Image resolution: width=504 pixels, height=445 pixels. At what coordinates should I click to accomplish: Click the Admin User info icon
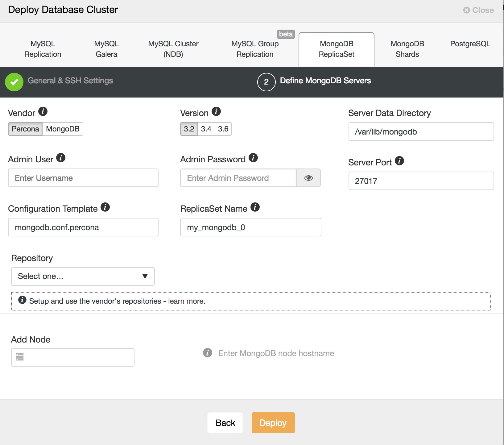(x=61, y=158)
